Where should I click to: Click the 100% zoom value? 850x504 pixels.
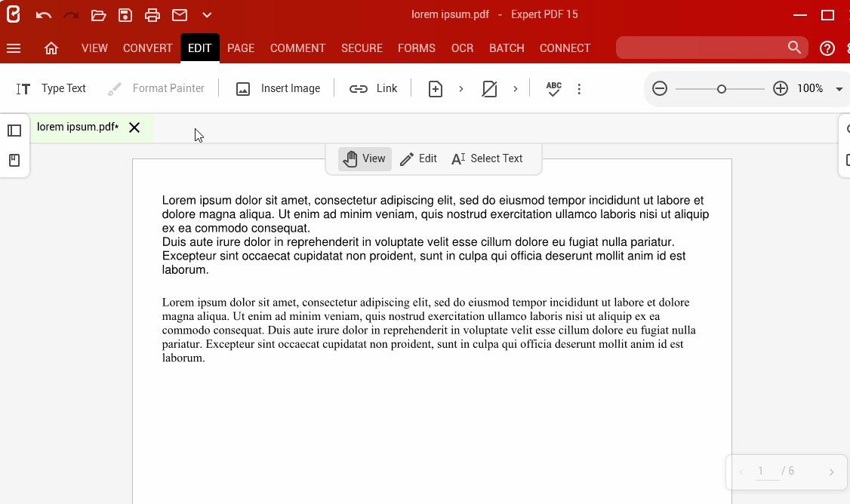[x=810, y=88]
